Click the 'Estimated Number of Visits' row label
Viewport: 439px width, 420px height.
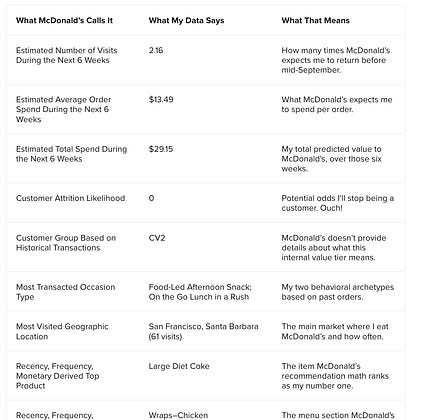(x=67, y=55)
